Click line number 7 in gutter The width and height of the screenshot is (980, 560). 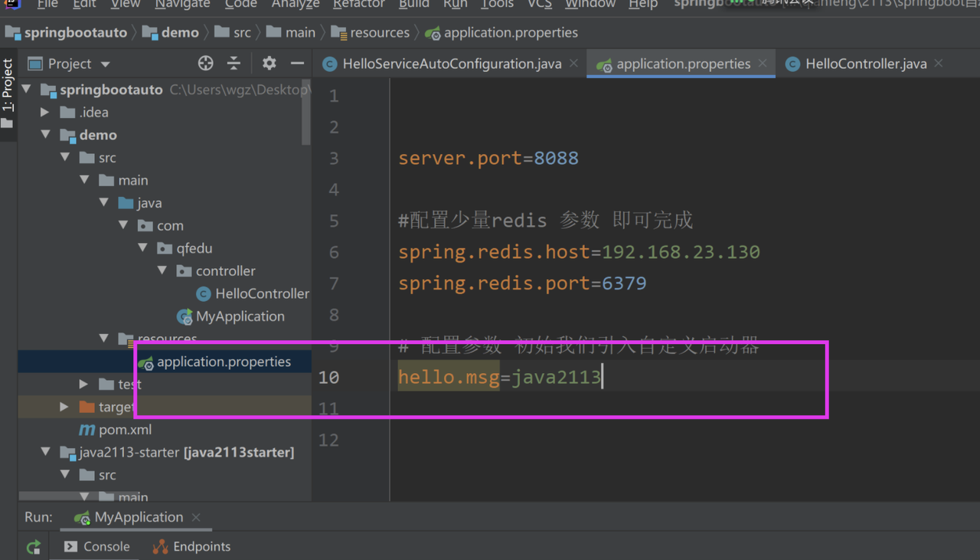(x=334, y=283)
